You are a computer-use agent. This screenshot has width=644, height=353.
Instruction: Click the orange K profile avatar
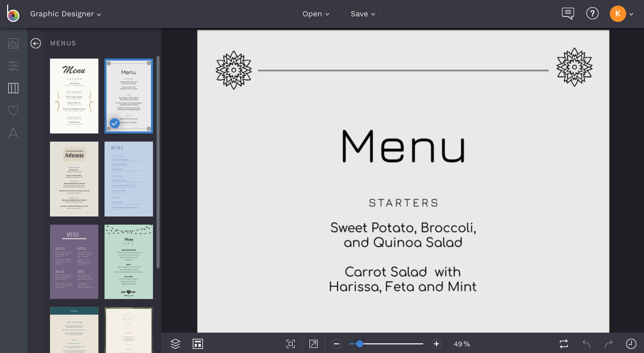[618, 14]
